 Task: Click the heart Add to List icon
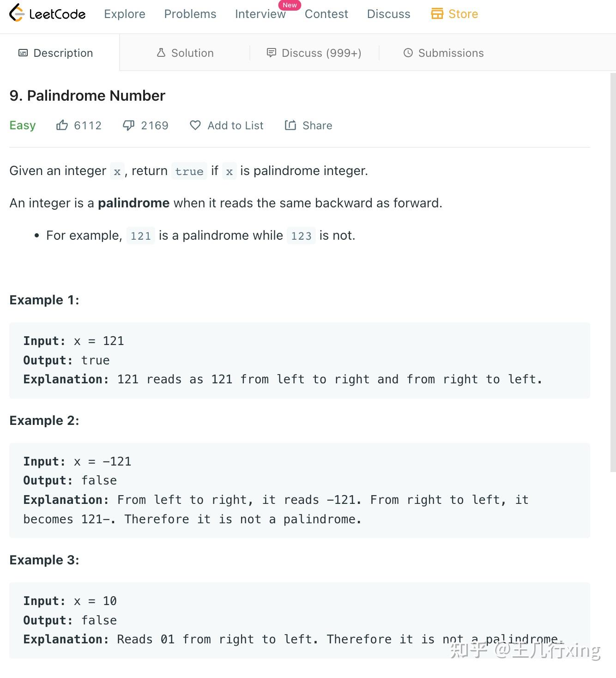point(195,125)
